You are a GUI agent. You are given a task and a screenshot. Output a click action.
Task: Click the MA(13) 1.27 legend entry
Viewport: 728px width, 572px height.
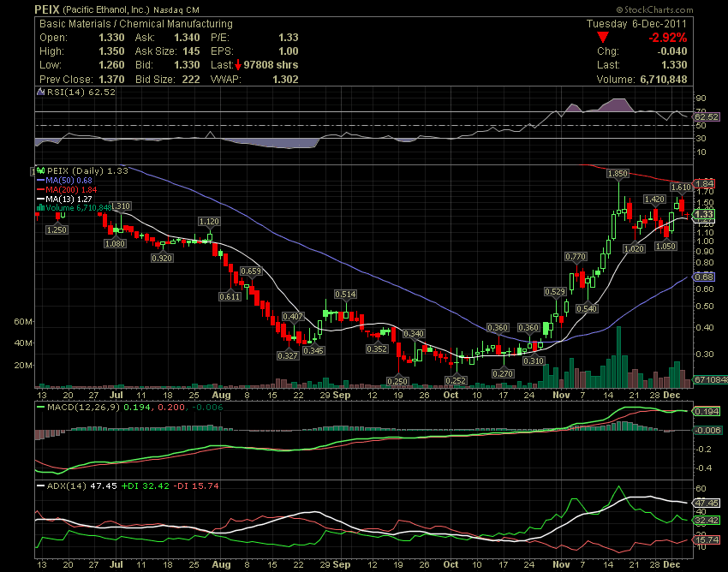tap(64, 199)
